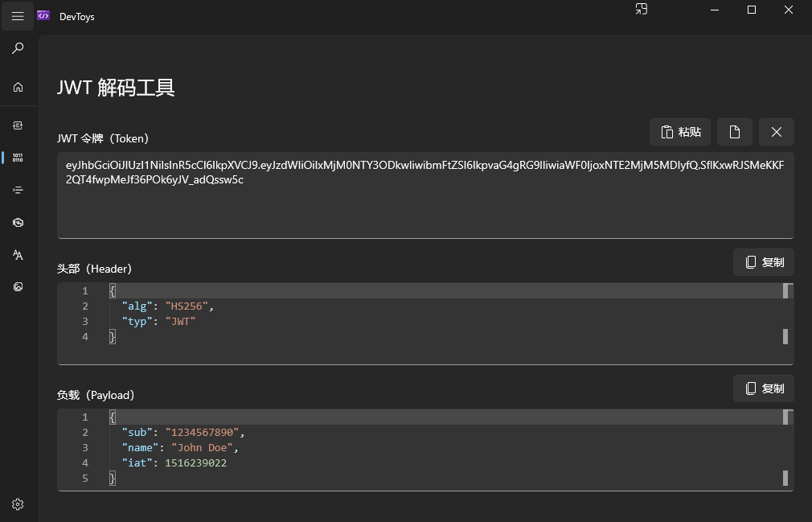Copy the Header section with 复制

(764, 262)
